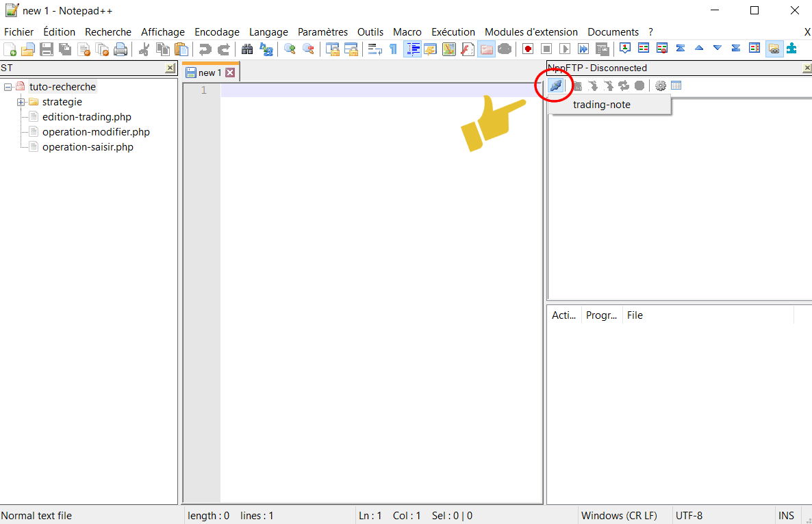
Task: Toggle word wrap icon
Action: click(x=375, y=49)
